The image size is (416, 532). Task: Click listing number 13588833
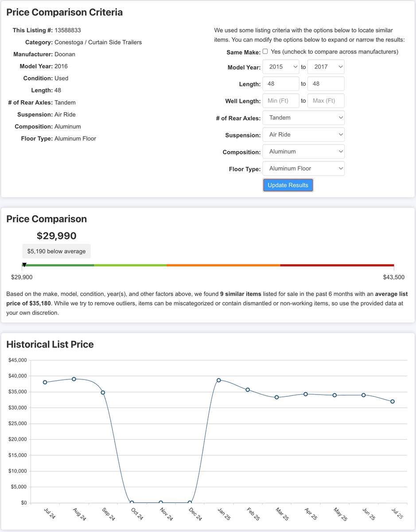pos(68,30)
